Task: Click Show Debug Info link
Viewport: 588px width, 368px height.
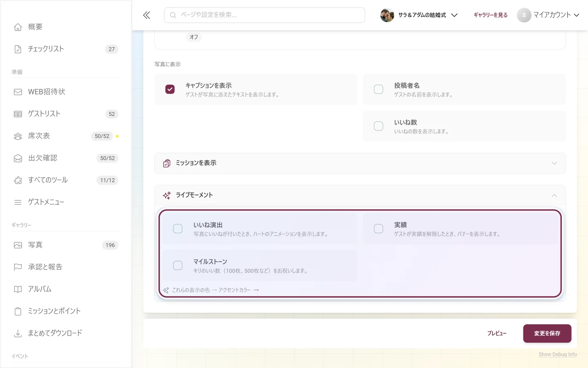Action: click(x=557, y=355)
